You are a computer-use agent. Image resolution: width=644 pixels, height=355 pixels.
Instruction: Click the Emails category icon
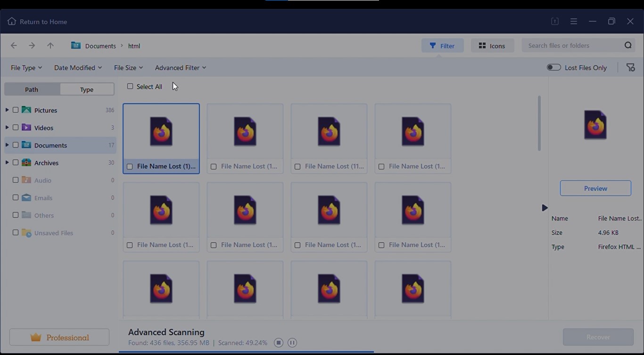pos(26,197)
